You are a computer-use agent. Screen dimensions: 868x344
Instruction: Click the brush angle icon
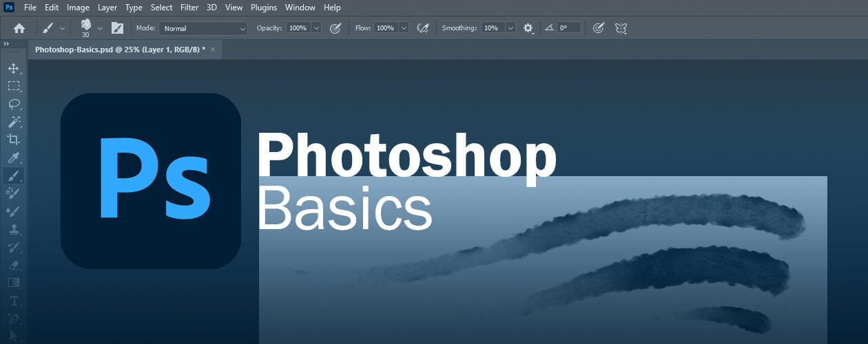pos(549,28)
